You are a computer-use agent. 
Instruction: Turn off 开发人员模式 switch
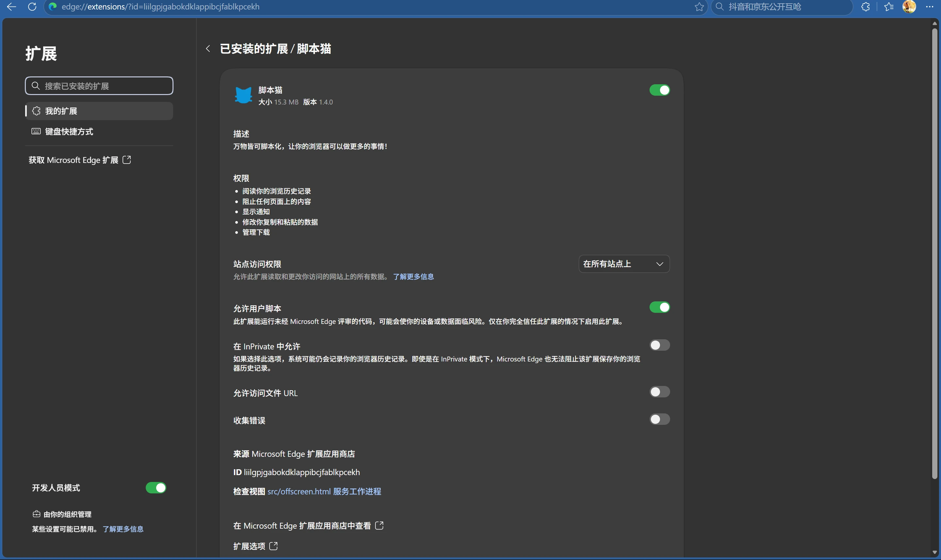click(156, 488)
